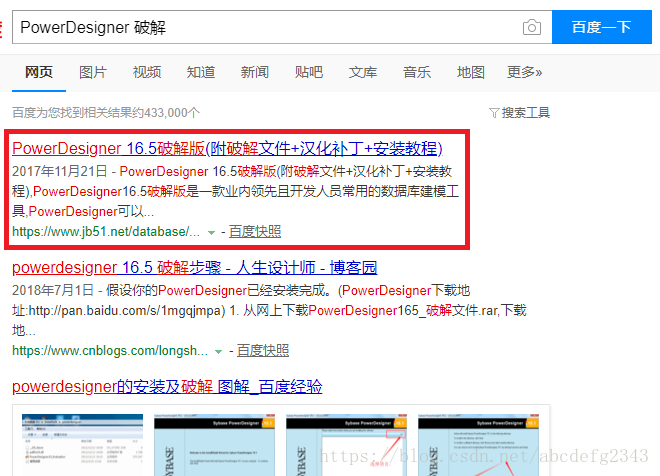This screenshot has height=476, width=660.
Task: Open the 地图 tab
Action: click(471, 72)
